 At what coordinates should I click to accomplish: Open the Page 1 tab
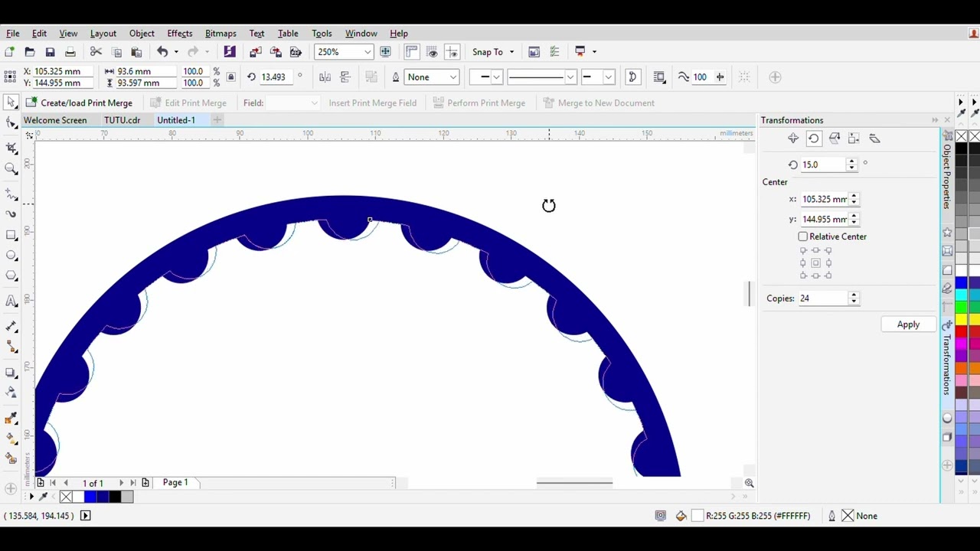point(175,483)
